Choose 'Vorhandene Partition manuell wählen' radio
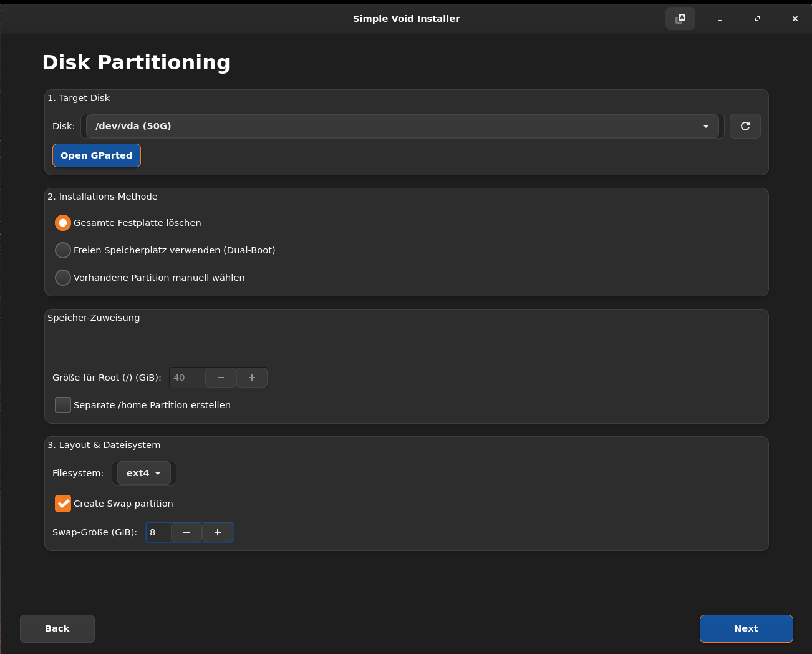Viewport: 812px width, 654px height. pos(63,278)
